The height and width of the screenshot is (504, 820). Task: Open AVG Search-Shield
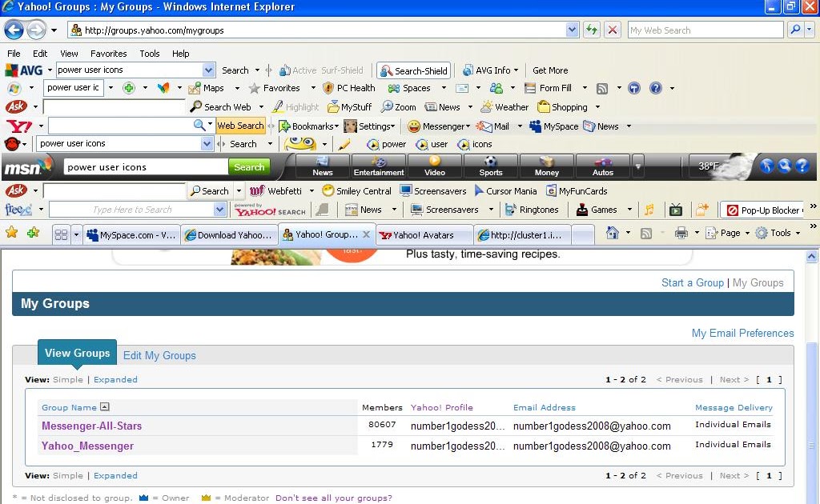click(414, 70)
